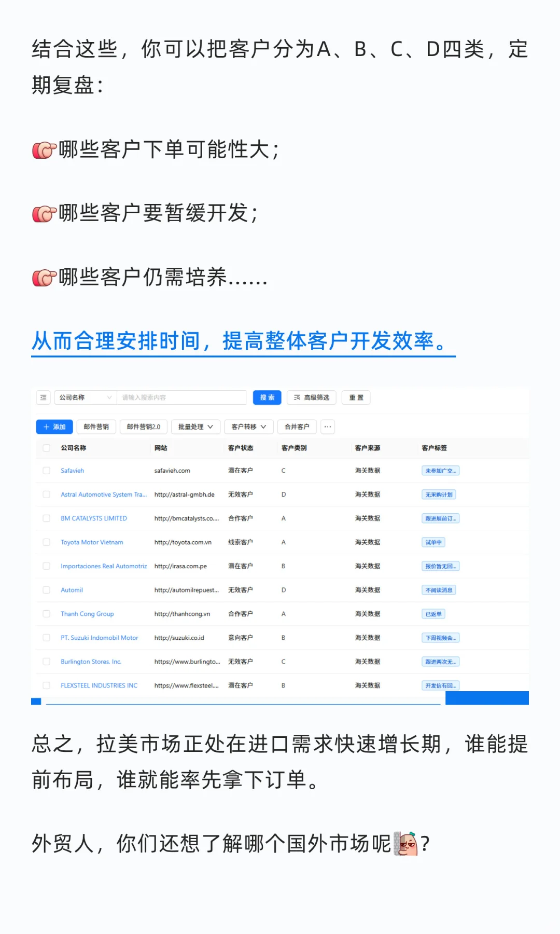Click the 不阅读消息 customer tag
Screen dimensions: 560x934
coord(439,590)
